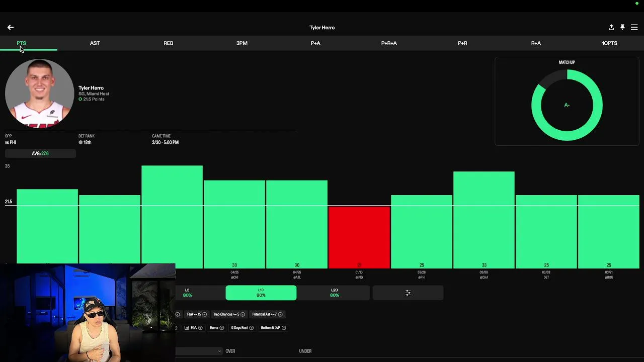Open the dropdown left of OVER
The image size is (644, 362).
199,351
